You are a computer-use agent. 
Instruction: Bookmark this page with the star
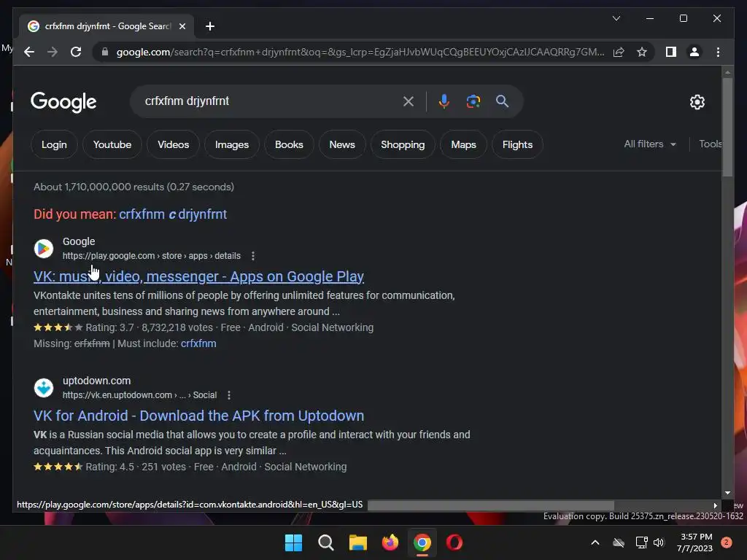pos(642,52)
